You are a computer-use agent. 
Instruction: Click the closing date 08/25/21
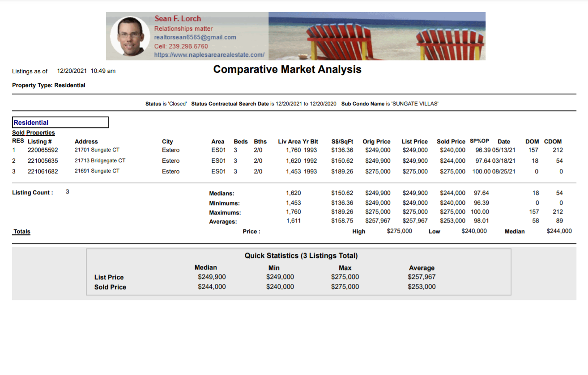coord(504,172)
